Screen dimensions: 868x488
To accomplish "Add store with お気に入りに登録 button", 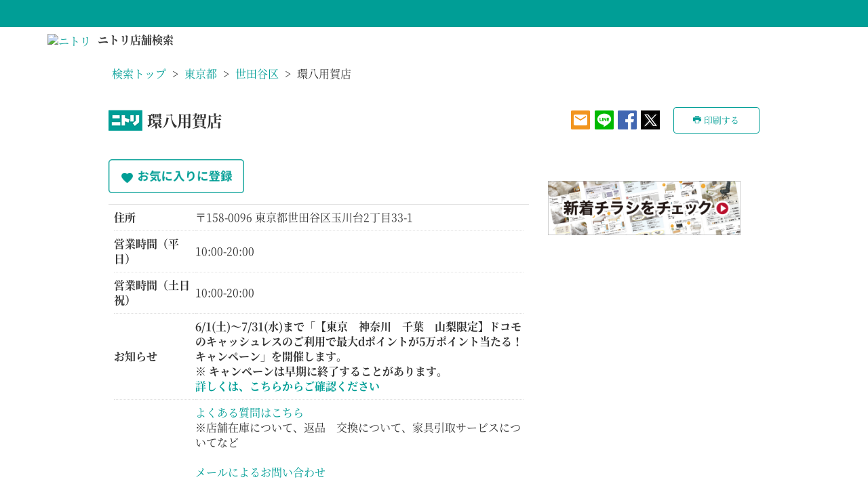I will [176, 176].
